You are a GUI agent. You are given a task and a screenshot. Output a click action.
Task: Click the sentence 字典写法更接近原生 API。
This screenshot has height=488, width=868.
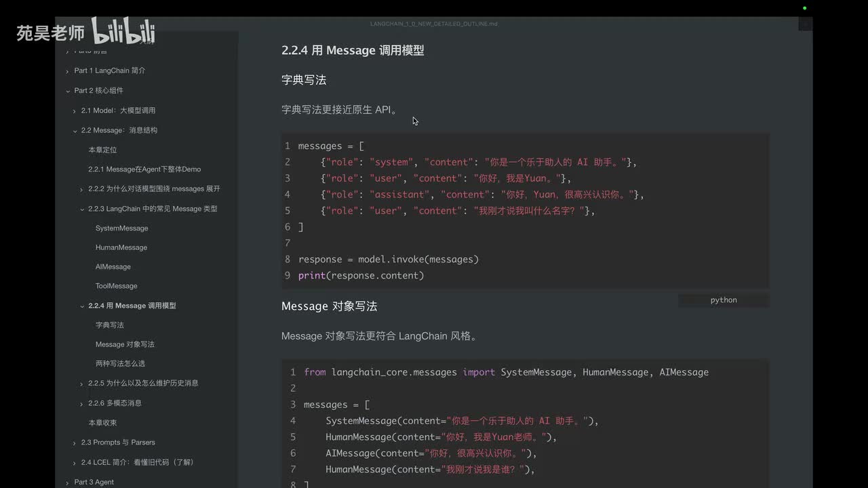pos(340,110)
